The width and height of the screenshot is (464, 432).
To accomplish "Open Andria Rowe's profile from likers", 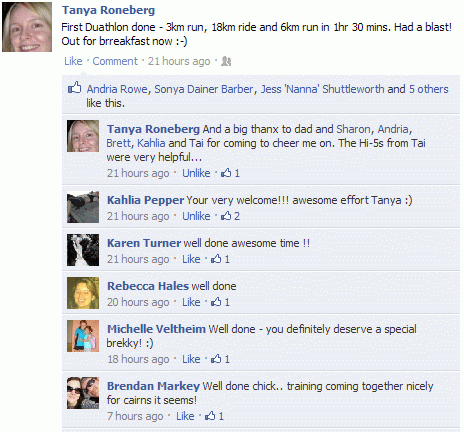I will coord(117,89).
